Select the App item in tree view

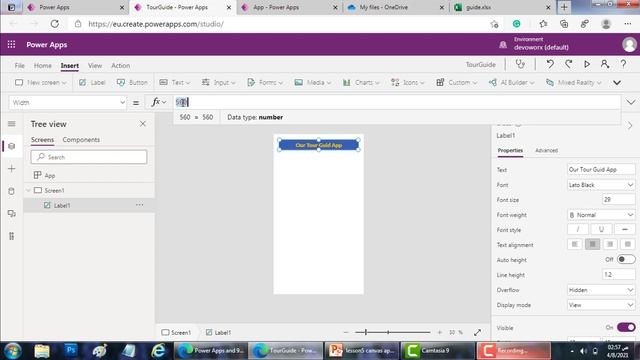point(50,176)
